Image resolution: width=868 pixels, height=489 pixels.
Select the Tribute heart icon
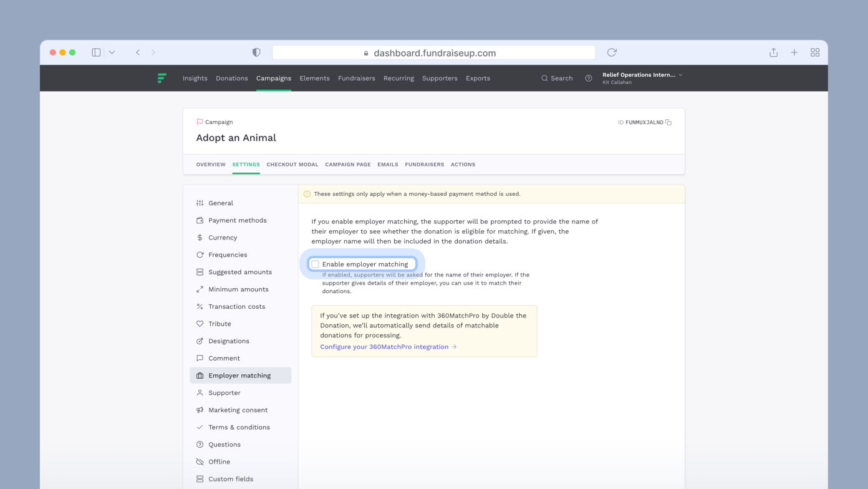coord(199,323)
